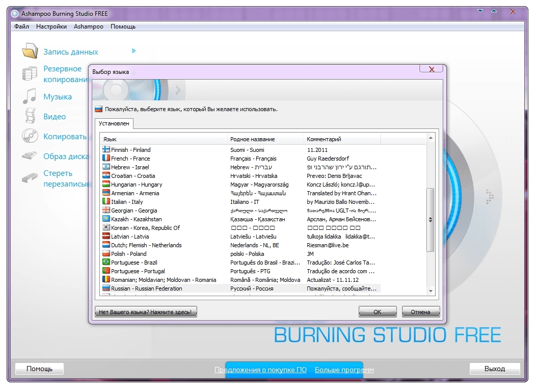
Task: Click the Romania flag icon
Action: point(106,280)
